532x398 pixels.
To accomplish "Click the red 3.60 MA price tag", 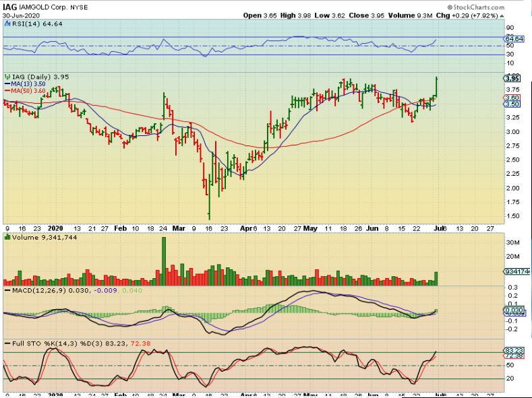I will tap(511, 98).
